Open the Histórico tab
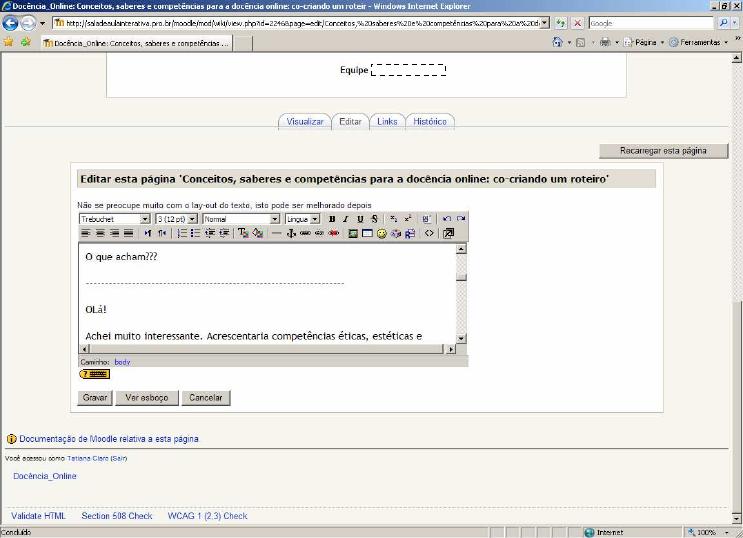The image size is (743, 538). pos(430,121)
